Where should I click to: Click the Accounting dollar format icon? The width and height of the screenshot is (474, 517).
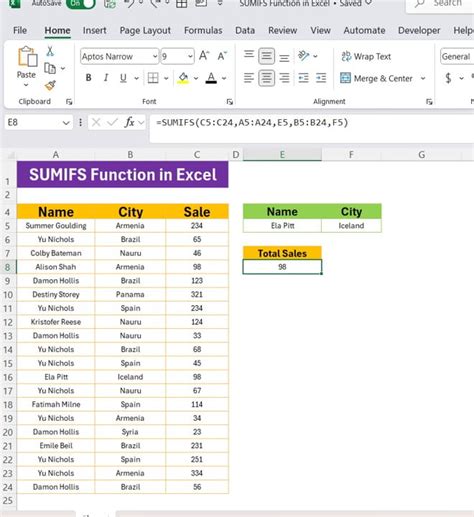point(448,78)
